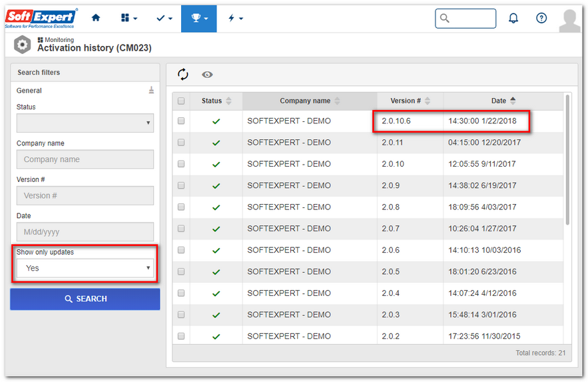Check the row for version 2.0.11

[181, 142]
